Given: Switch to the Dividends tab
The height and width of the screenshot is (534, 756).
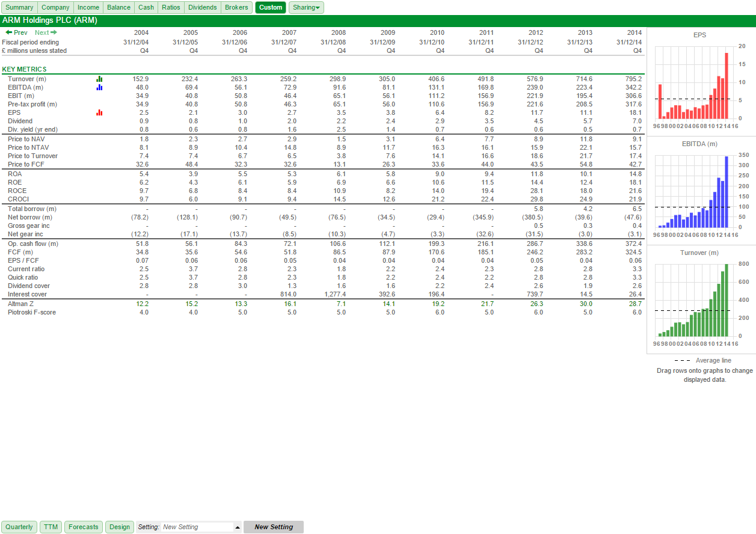Looking at the screenshot, I should (x=202, y=7).
